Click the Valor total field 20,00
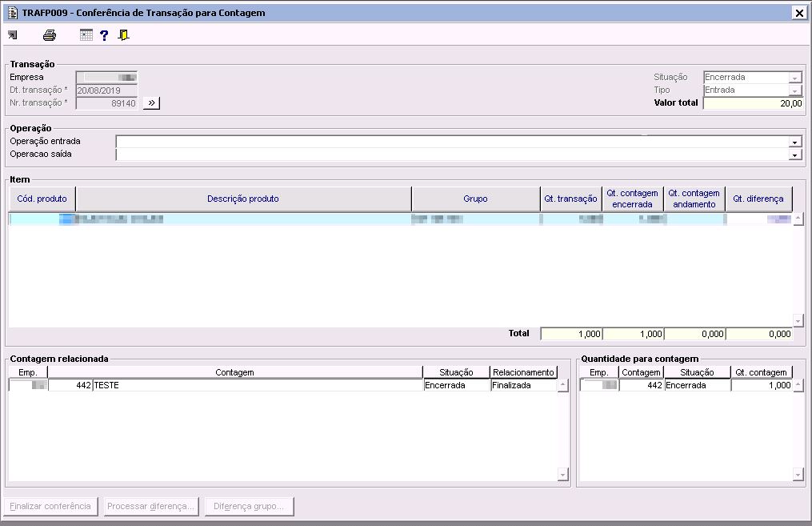 click(753, 103)
